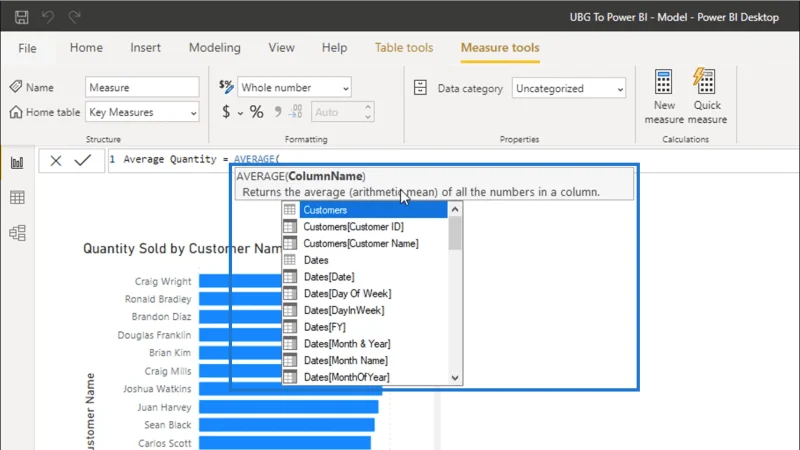Click the Quick measure button
The image size is (800, 450).
click(707, 97)
